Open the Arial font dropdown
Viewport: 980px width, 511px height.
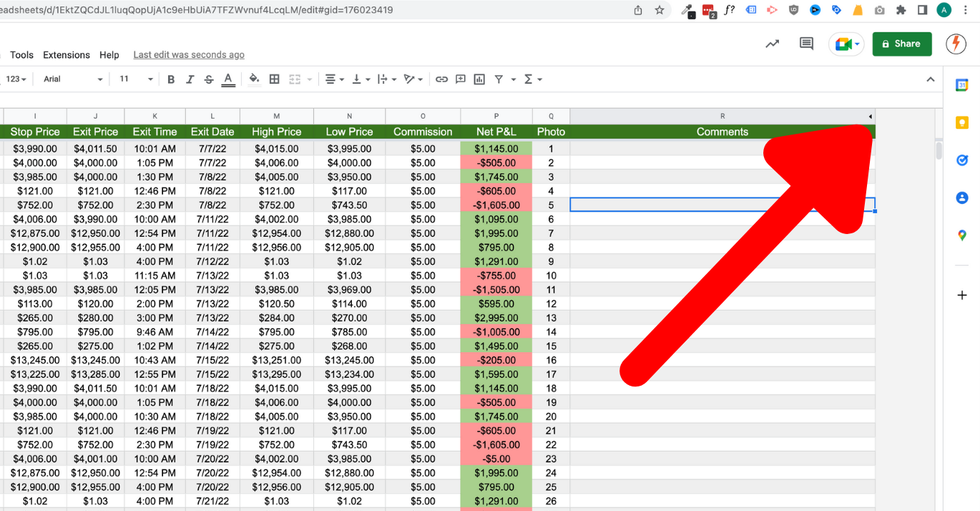tap(72, 79)
